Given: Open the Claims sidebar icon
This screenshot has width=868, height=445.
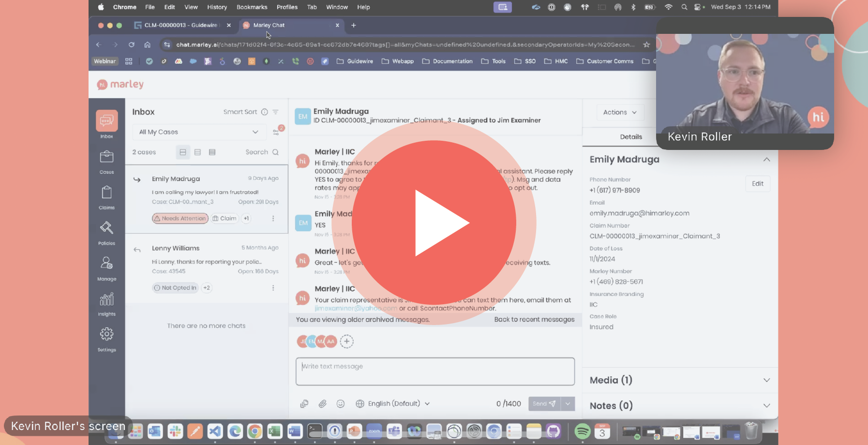Looking at the screenshot, I should [x=106, y=197].
